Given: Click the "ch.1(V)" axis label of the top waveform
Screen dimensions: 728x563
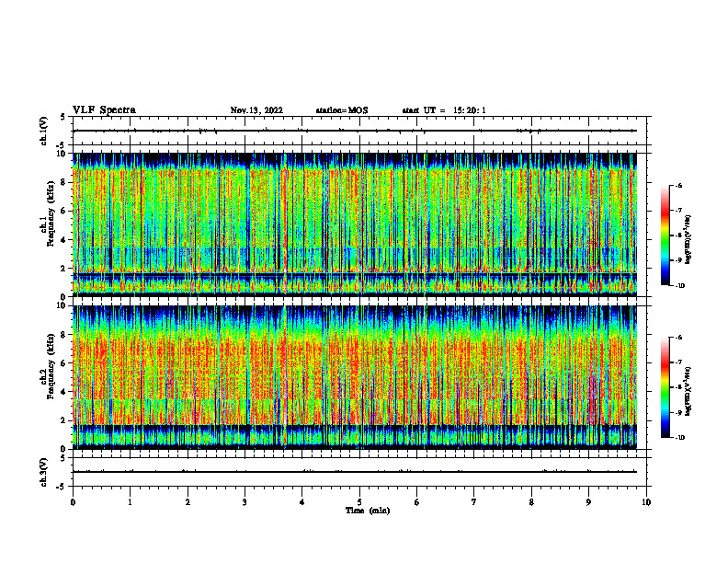Looking at the screenshot, I should coord(44,131).
